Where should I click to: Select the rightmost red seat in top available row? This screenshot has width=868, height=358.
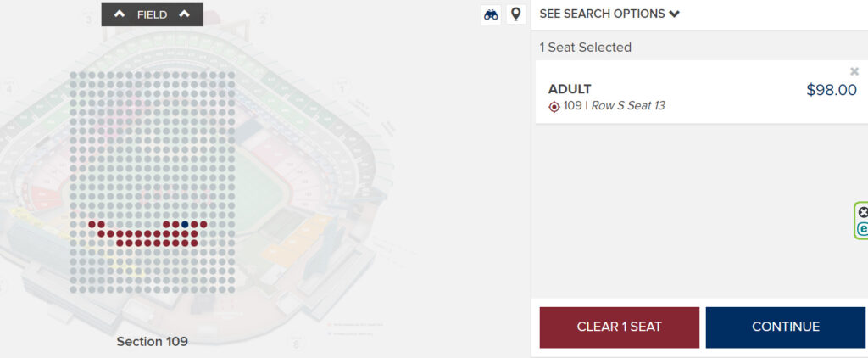203,224
